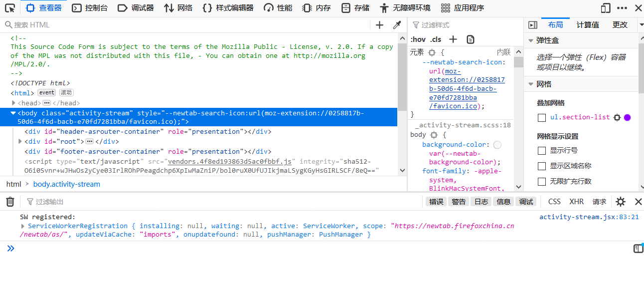Close the split console panel
Screen dimensions: 644x307
[638, 202]
